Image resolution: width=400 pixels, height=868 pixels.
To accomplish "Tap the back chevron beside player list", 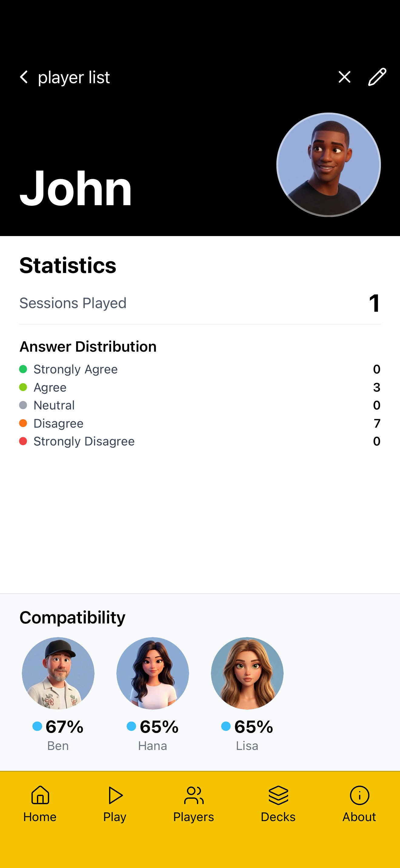I will click(24, 77).
